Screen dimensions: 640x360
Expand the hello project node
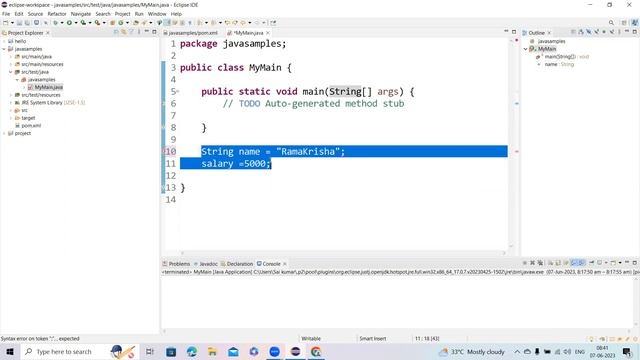[4, 41]
